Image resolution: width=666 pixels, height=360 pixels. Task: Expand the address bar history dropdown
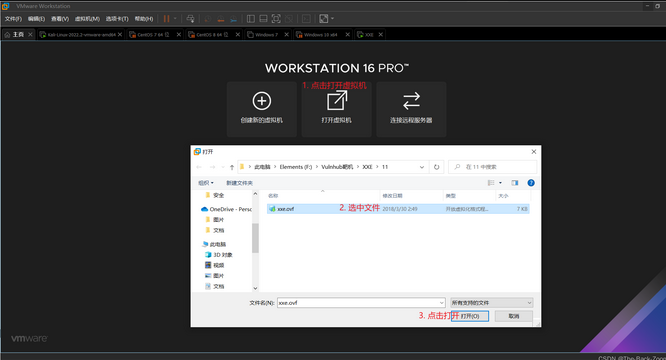pos(422,167)
